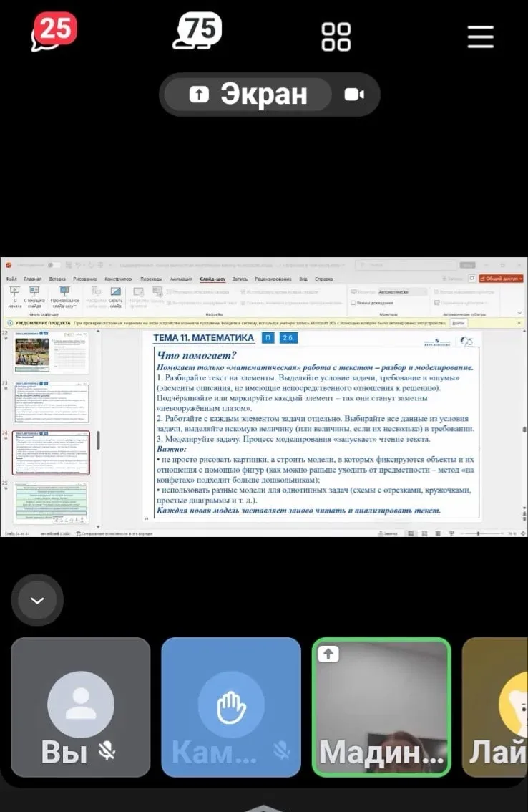Image resolution: width=528 pixels, height=812 pixels.
Task: Open the participants list showing 75
Action: tap(197, 34)
